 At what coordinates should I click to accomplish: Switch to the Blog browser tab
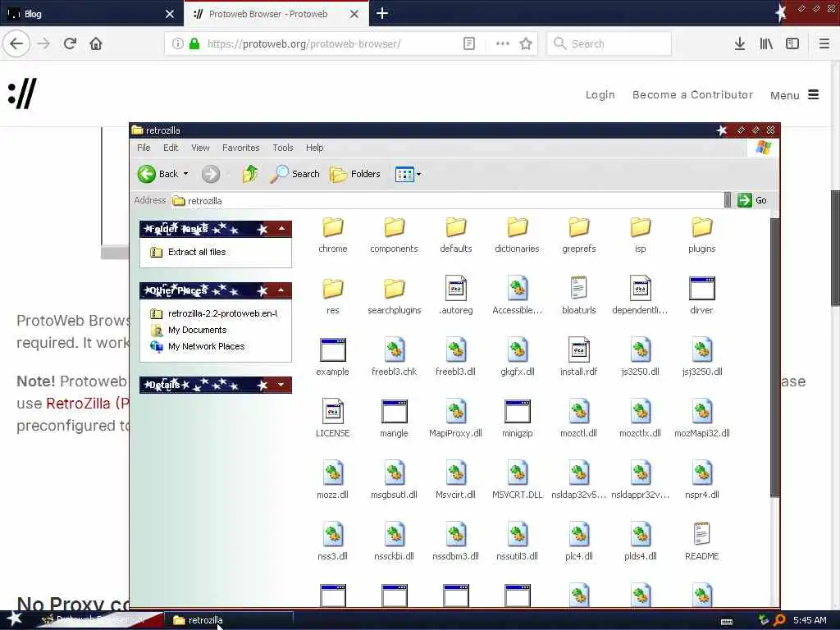click(x=92, y=14)
